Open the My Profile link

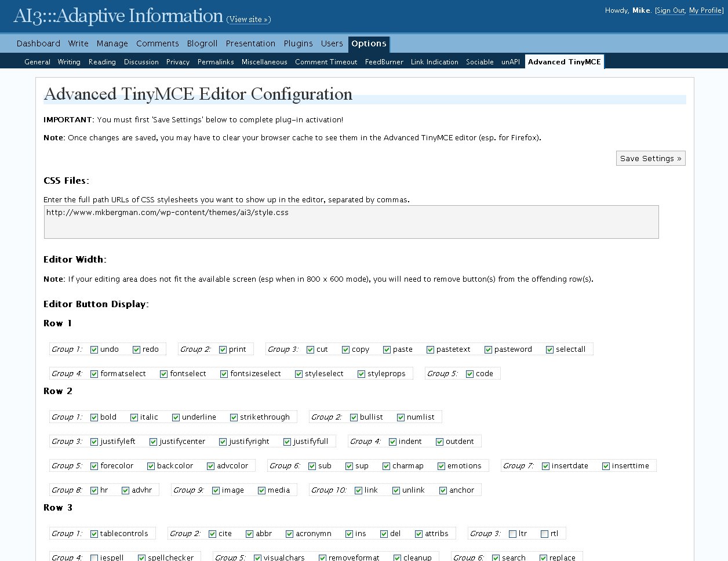pos(705,10)
